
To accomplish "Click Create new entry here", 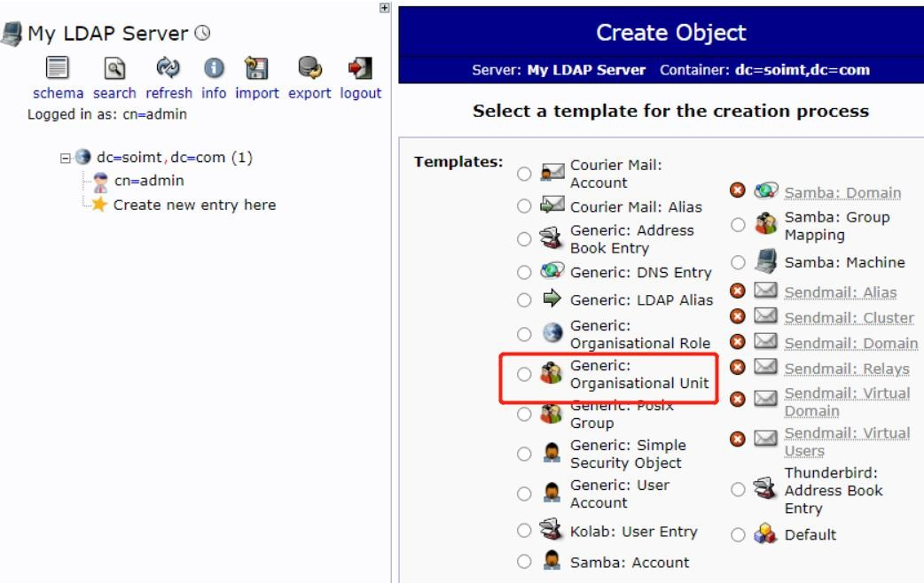I will (194, 205).
